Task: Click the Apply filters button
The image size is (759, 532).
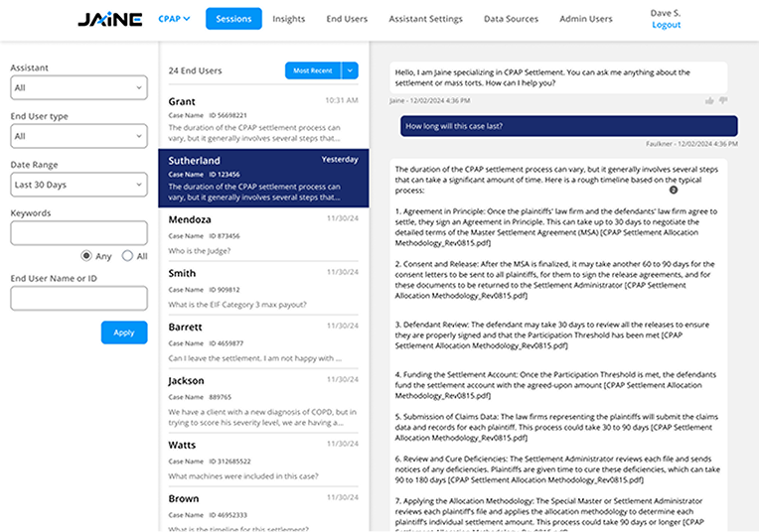Action: click(x=124, y=332)
